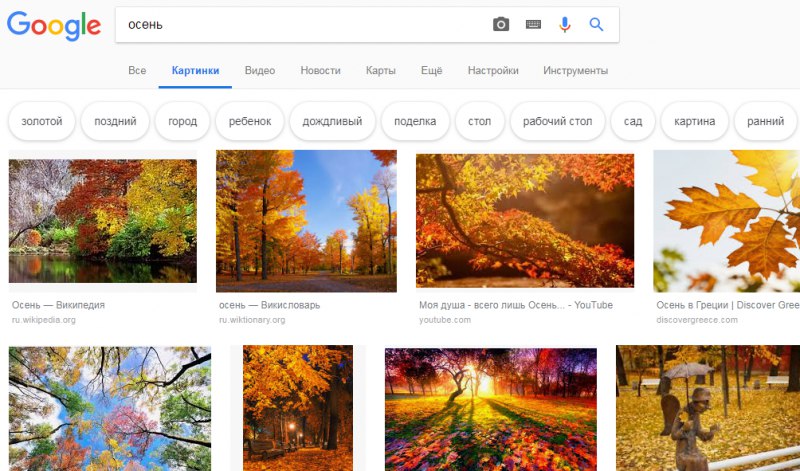
Task: Open the looking-up tree canopy thumbnail
Action: [110, 409]
